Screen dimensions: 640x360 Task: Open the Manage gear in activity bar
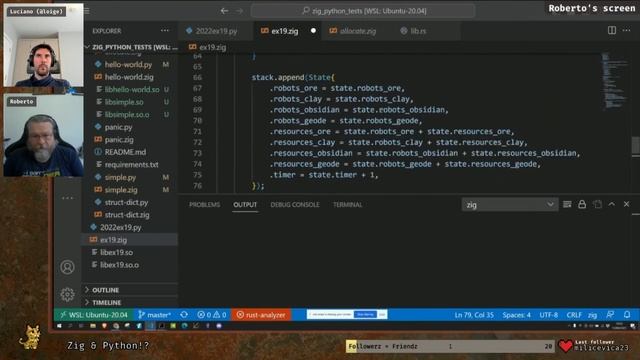pos(67,294)
